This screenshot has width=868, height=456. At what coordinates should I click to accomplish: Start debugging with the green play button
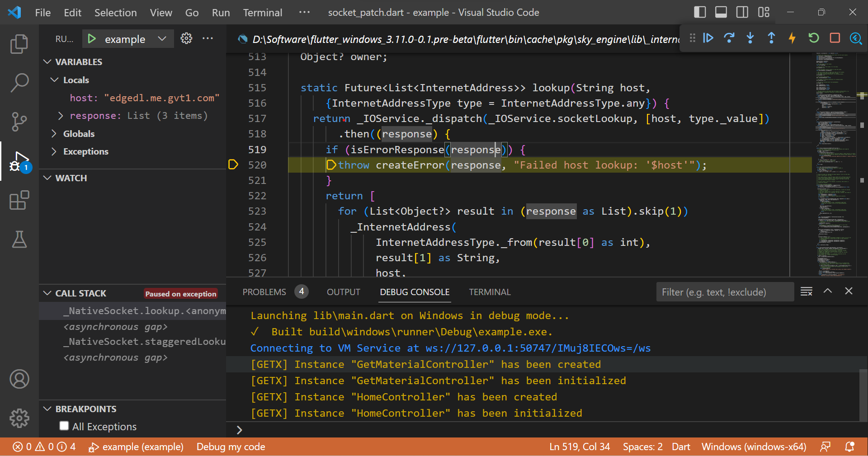click(x=92, y=38)
